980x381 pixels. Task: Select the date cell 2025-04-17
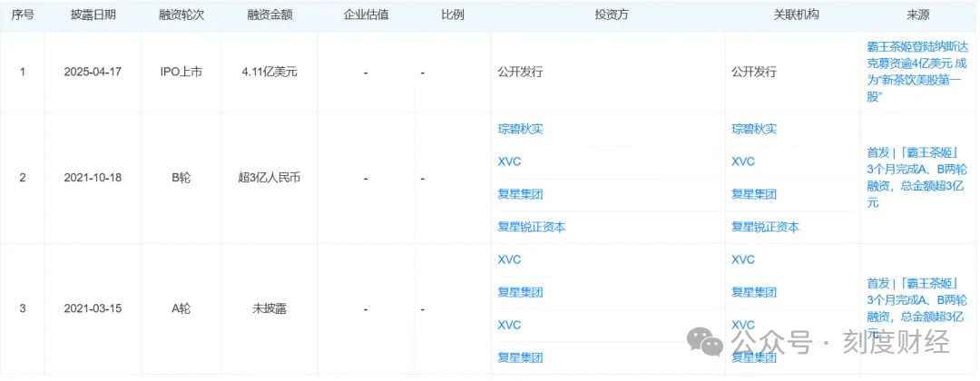(x=93, y=72)
